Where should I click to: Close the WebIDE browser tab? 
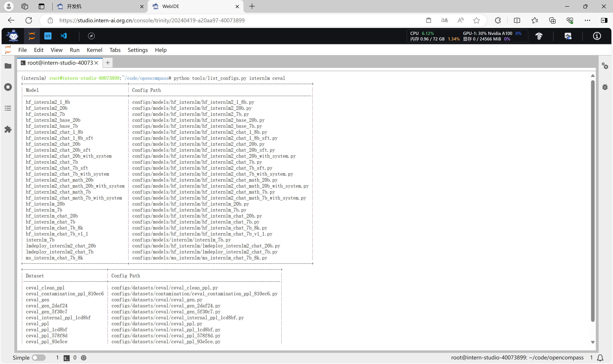pos(237,7)
